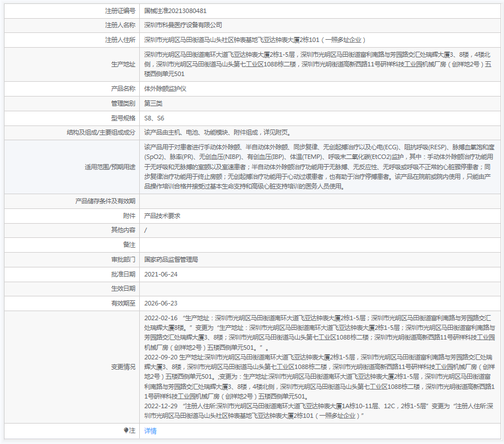Click the 生效日期 label
504x444 pixels.
[123, 288]
